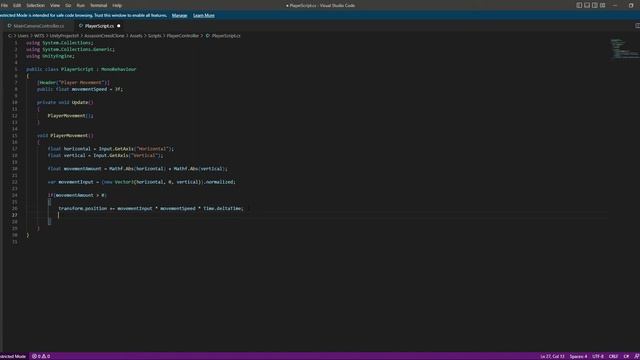Click feedback icon in status bar
The width and height of the screenshot is (640, 360).
tap(637, 356)
